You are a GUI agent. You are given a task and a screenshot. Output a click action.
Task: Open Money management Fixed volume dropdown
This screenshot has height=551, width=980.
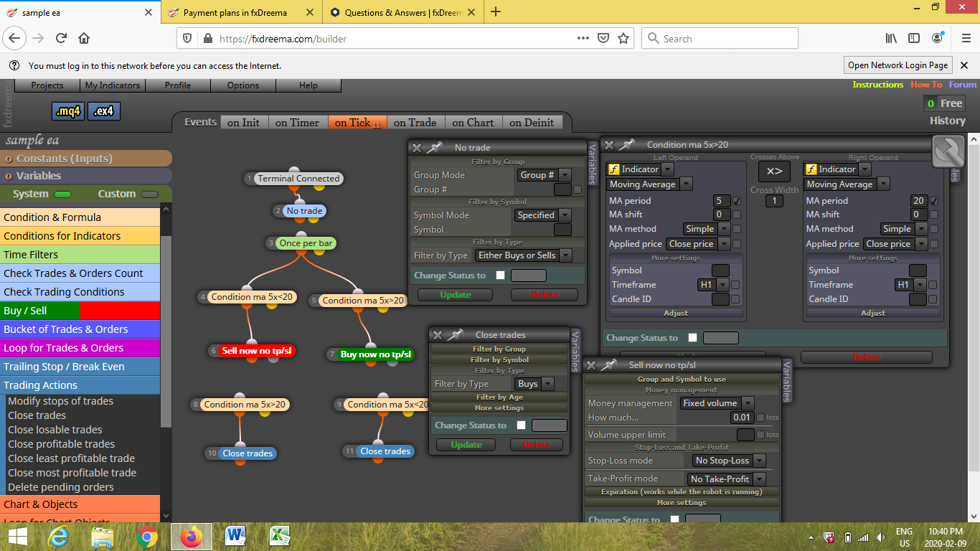click(x=717, y=403)
